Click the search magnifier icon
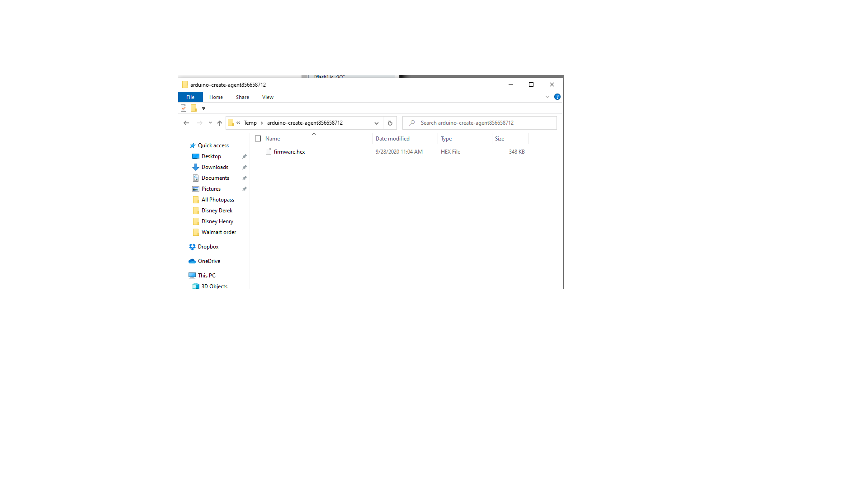868x488 pixels. 412,123
